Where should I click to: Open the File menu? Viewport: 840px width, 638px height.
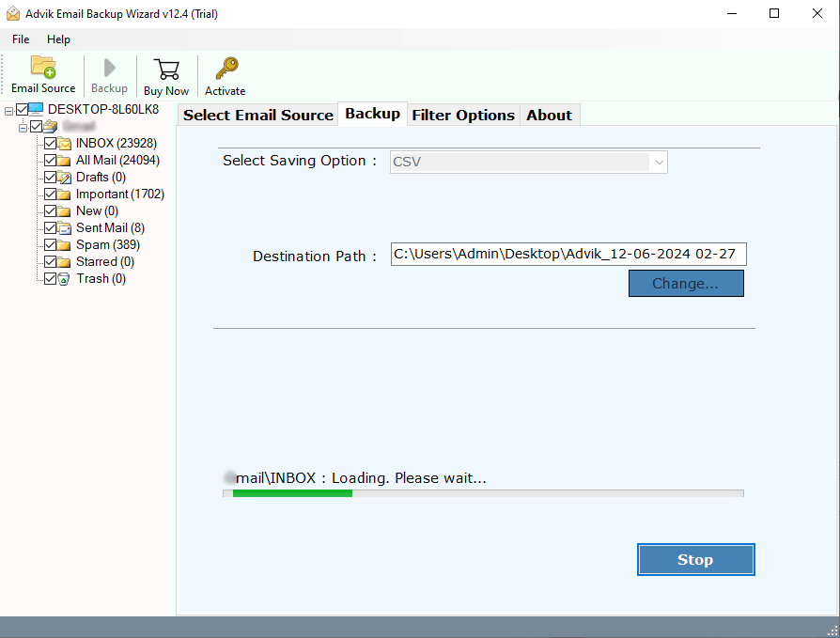point(21,39)
